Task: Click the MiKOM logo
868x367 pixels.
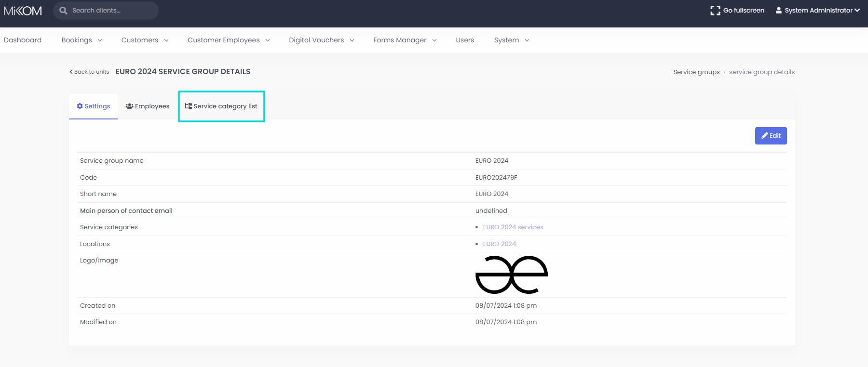Action: point(23,11)
